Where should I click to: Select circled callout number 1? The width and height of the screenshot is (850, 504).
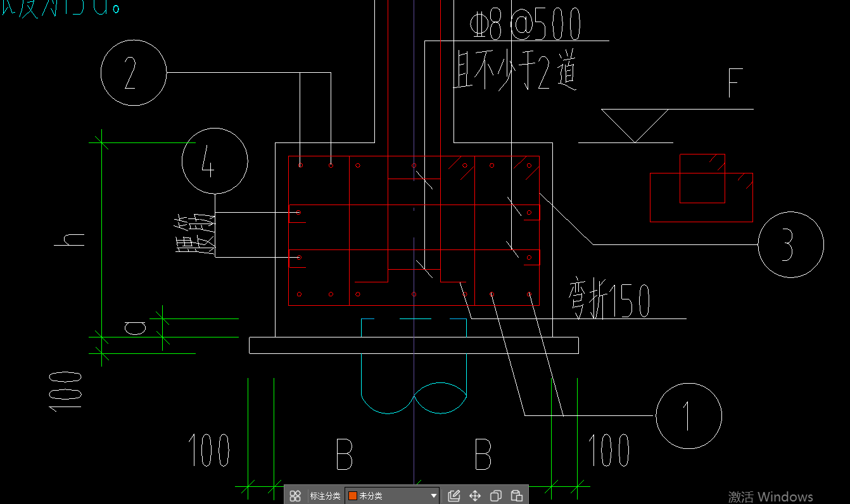click(688, 416)
